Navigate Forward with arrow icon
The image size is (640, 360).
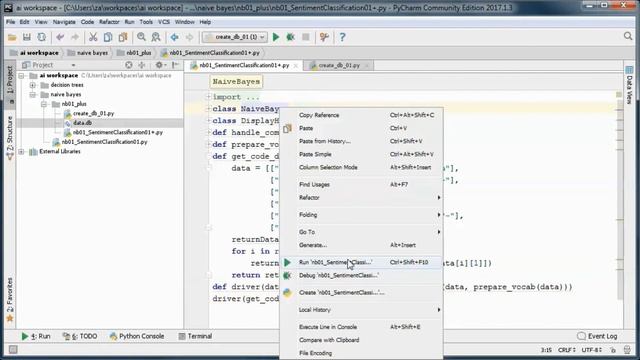pyautogui.click(x=189, y=38)
